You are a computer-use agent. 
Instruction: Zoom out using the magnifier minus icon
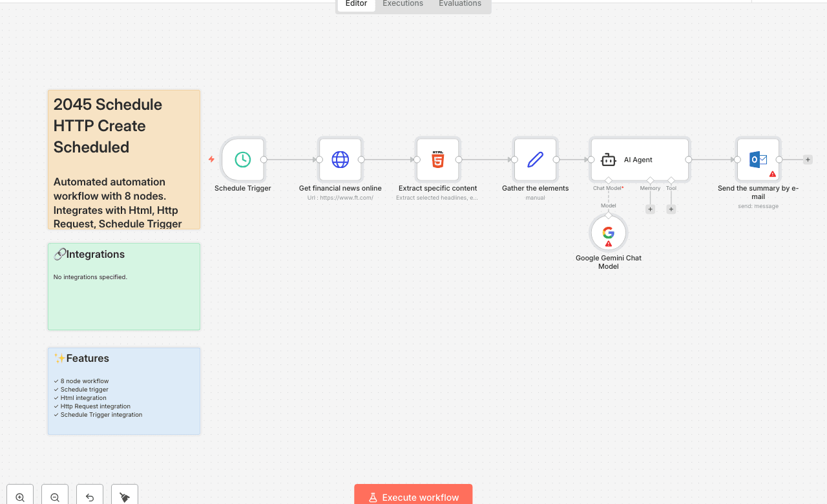tap(54, 497)
